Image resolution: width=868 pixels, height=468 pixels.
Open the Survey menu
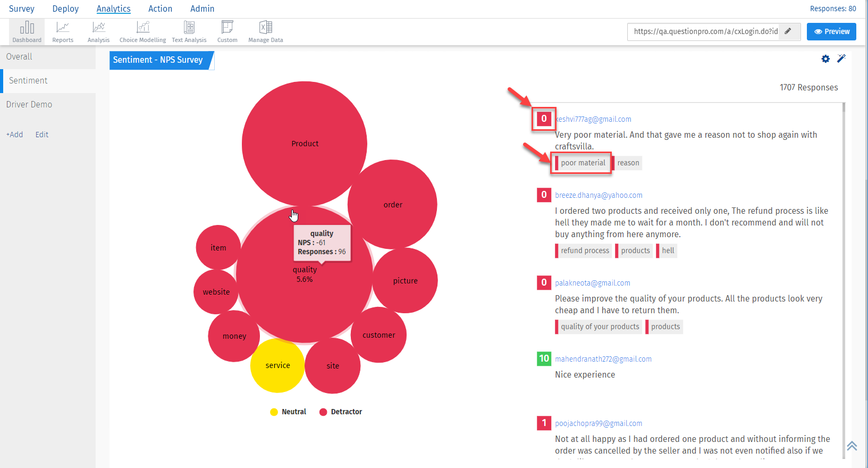coord(22,9)
